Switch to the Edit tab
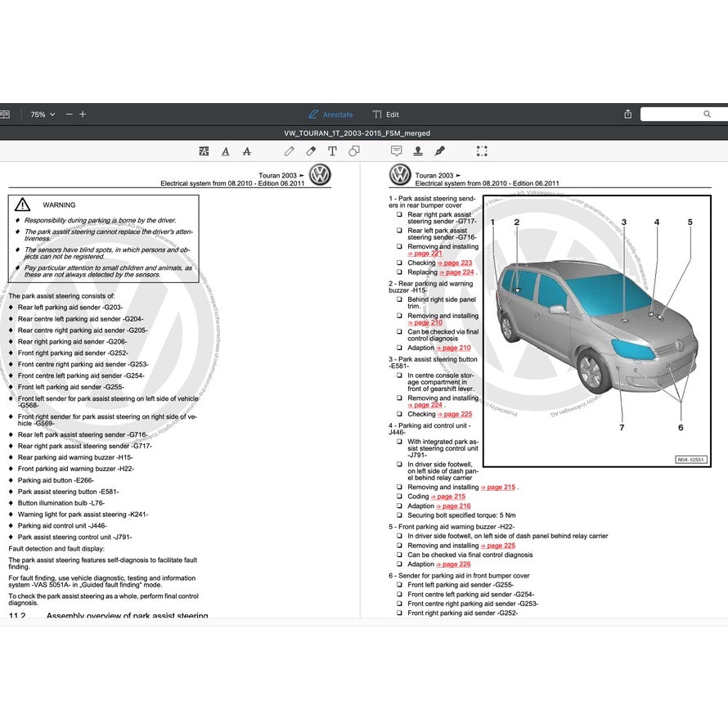The image size is (728, 728). 386,115
